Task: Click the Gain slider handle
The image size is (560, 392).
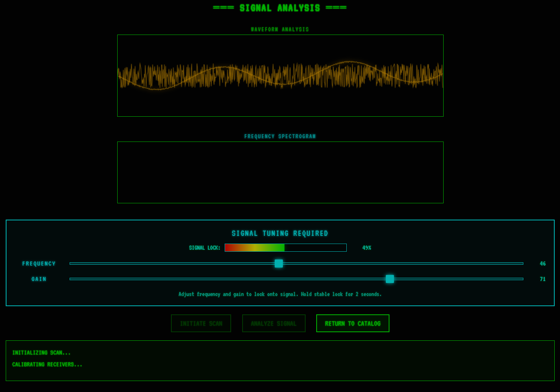Action: pyautogui.click(x=390, y=279)
